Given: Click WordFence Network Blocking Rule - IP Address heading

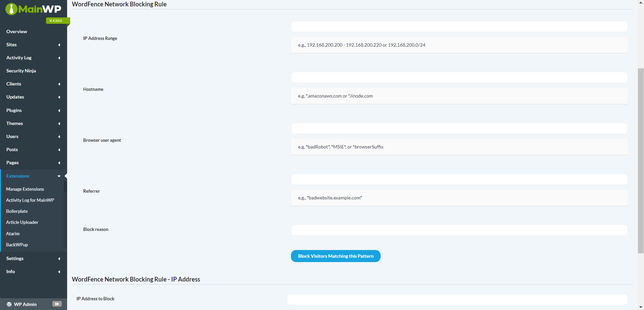Looking at the screenshot, I should coord(136,279).
